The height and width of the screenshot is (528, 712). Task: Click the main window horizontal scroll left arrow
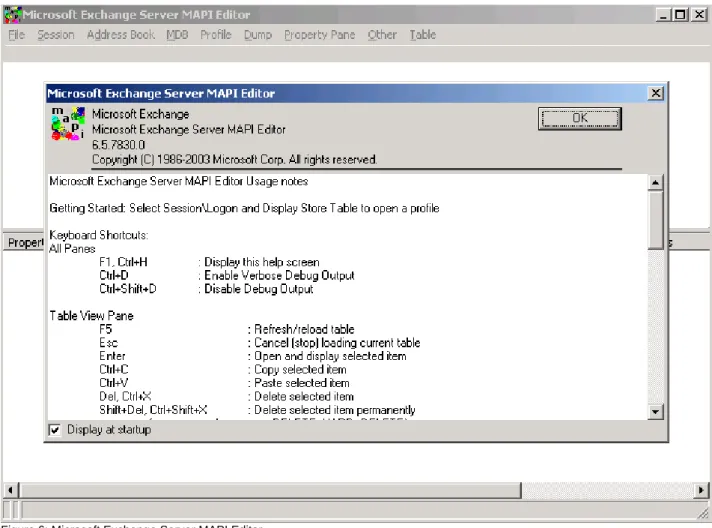click(x=10, y=490)
